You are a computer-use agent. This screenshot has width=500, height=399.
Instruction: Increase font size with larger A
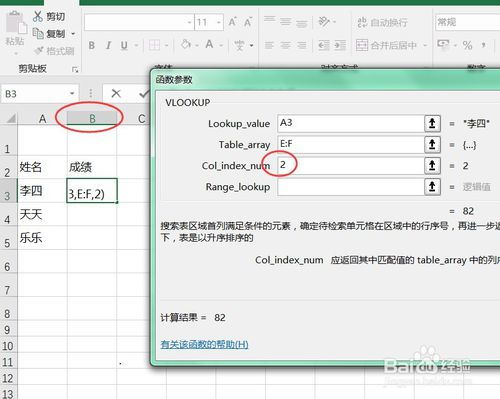(x=233, y=22)
